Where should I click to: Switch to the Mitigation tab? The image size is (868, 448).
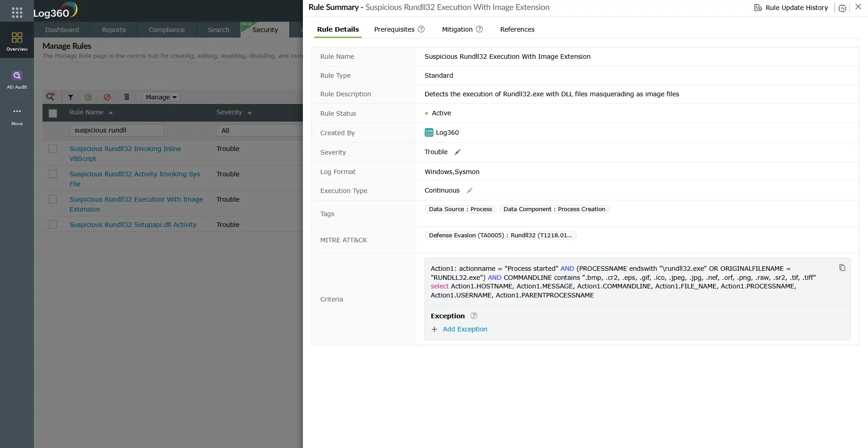click(457, 29)
